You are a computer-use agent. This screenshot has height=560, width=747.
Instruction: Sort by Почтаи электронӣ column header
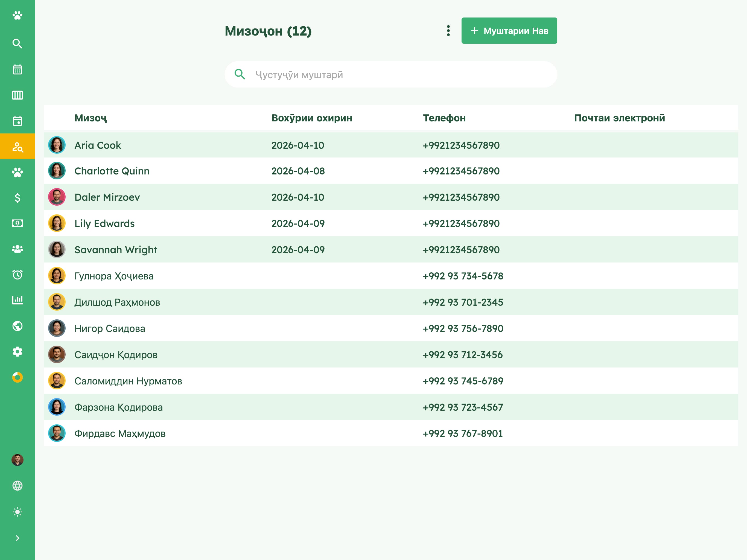coord(619,118)
